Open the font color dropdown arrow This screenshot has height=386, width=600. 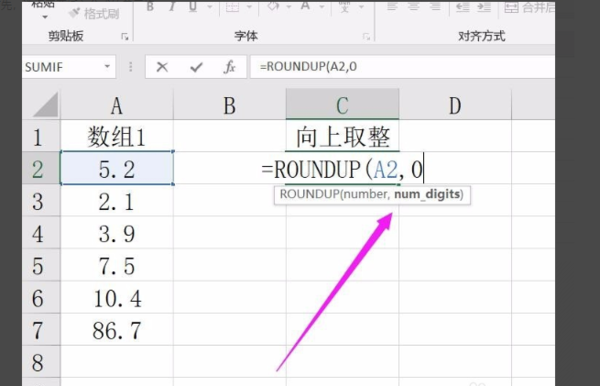322,7
